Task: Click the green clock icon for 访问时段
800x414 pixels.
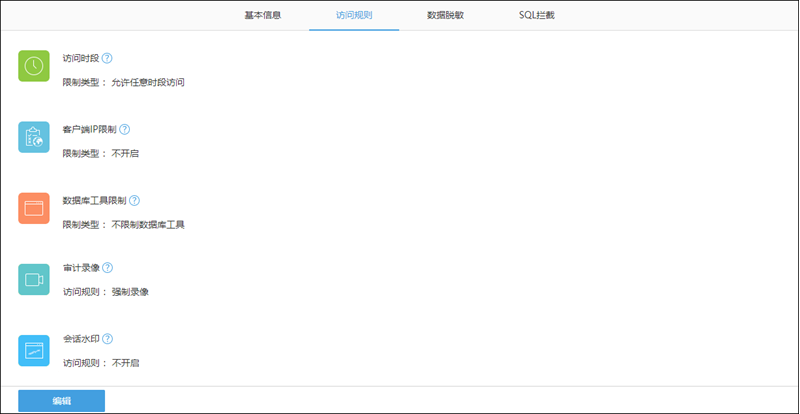Action: [x=34, y=66]
